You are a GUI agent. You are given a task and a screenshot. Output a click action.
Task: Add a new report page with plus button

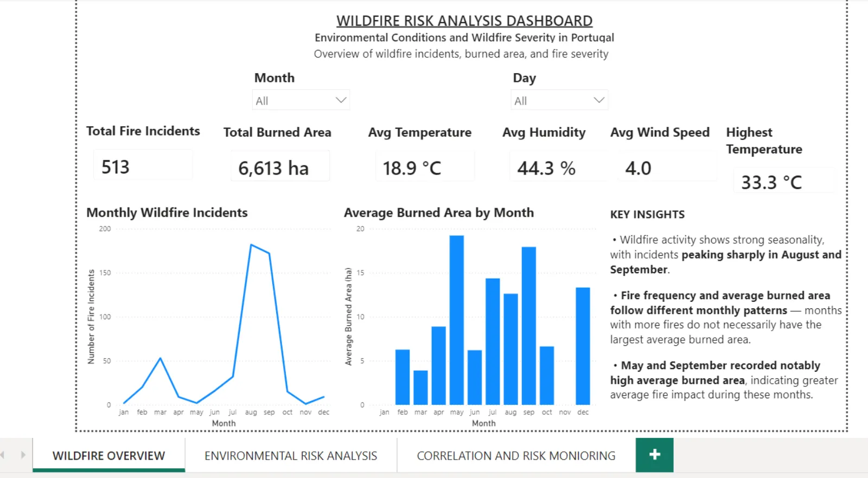pyautogui.click(x=655, y=455)
